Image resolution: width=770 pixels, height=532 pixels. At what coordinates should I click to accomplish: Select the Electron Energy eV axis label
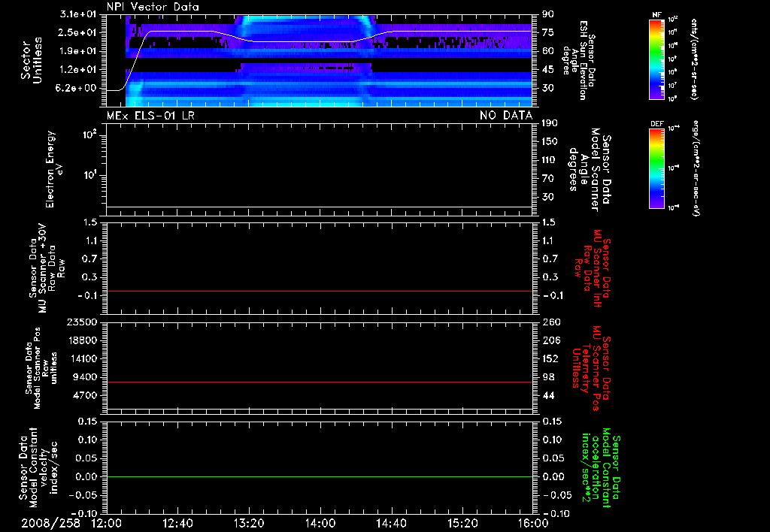[x=54, y=169]
